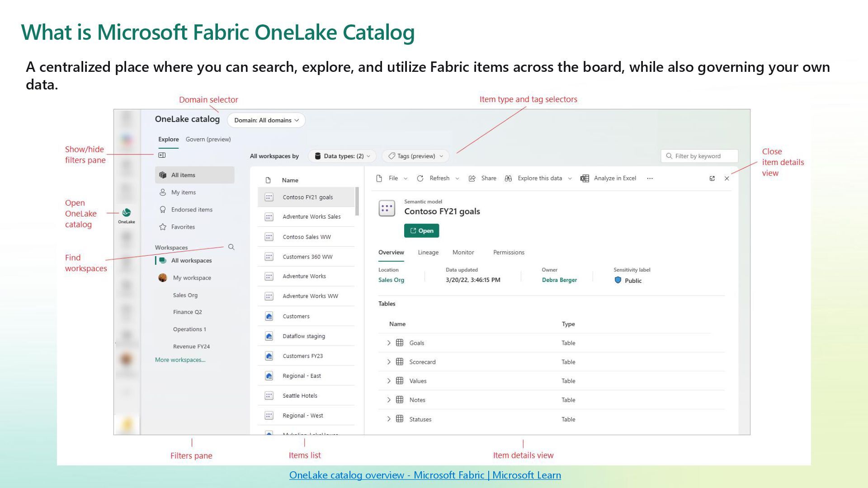Open OneLake catalog from left sidebar icon
The width and height of the screenshot is (868, 488).
(127, 213)
